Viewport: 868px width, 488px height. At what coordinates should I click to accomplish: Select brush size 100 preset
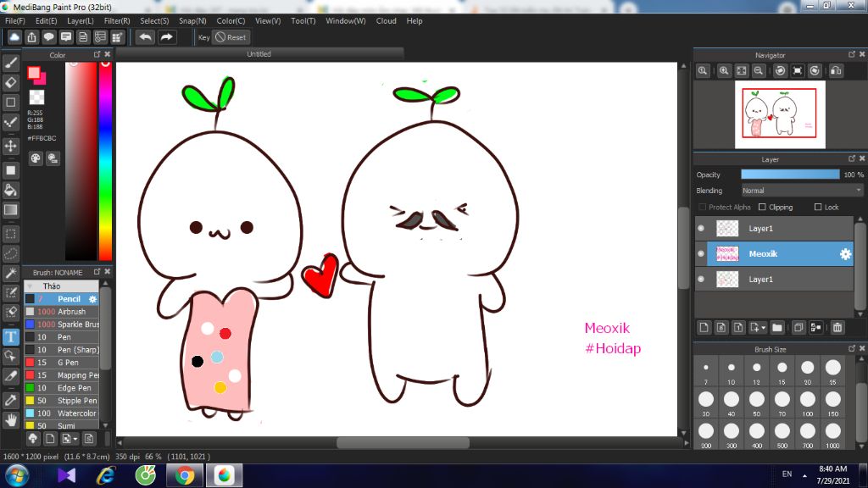(807, 402)
